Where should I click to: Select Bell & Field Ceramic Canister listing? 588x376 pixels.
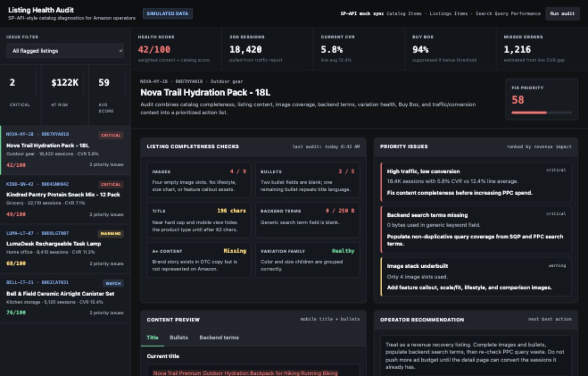(x=65, y=298)
